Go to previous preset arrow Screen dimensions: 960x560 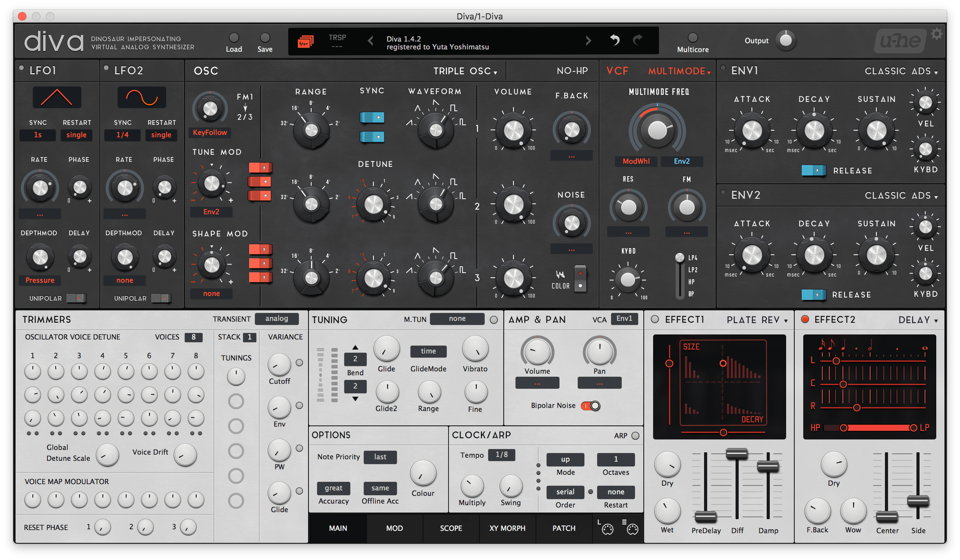tap(371, 40)
